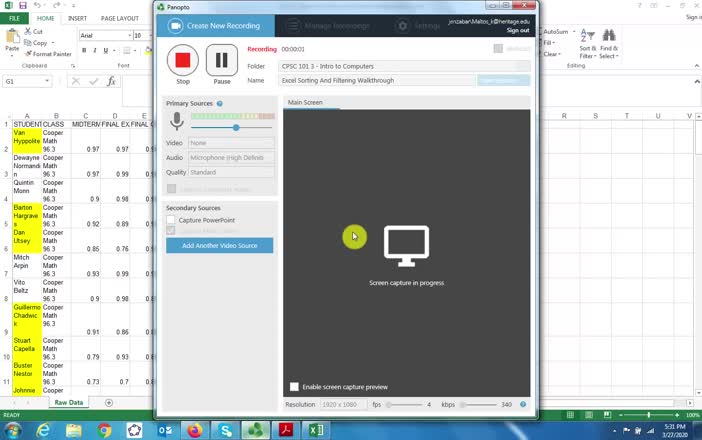Switch to the INSERT ribbon tab
Image resolution: width=702 pixels, height=440 pixels.
coord(77,18)
